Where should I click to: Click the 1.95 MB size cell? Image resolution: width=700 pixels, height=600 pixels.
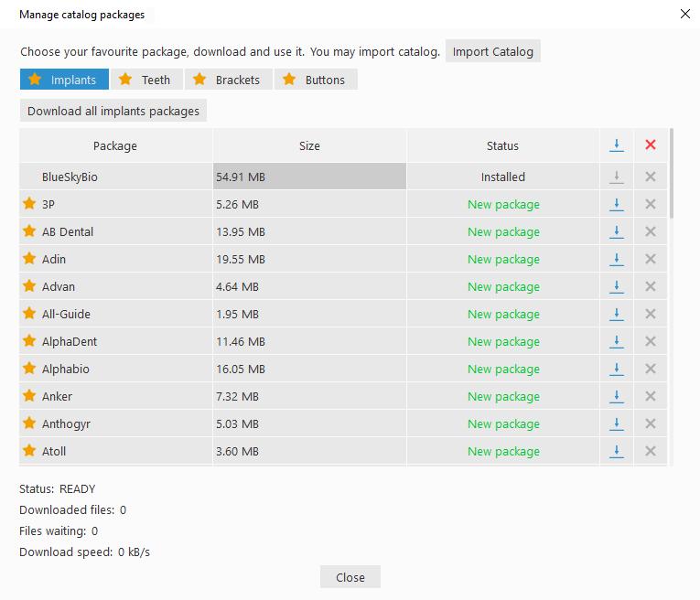[309, 314]
